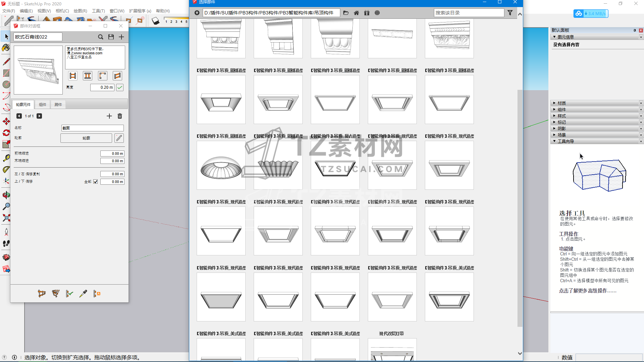Image resolution: width=644 pixels, height=362 pixels.
Task: Open the 扩展程序 menu
Action: click(x=140, y=11)
